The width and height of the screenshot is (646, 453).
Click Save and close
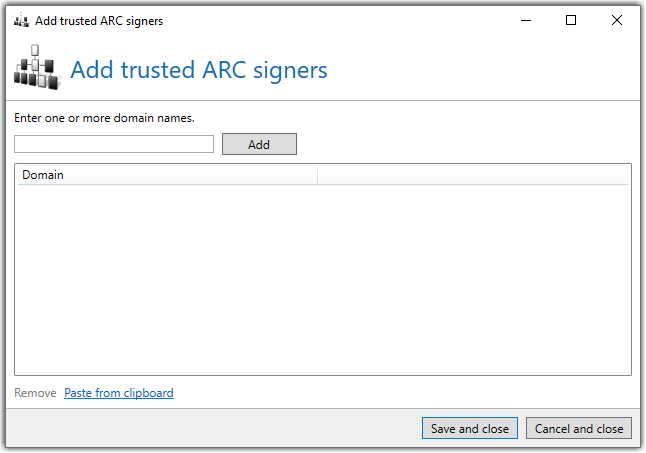470,428
